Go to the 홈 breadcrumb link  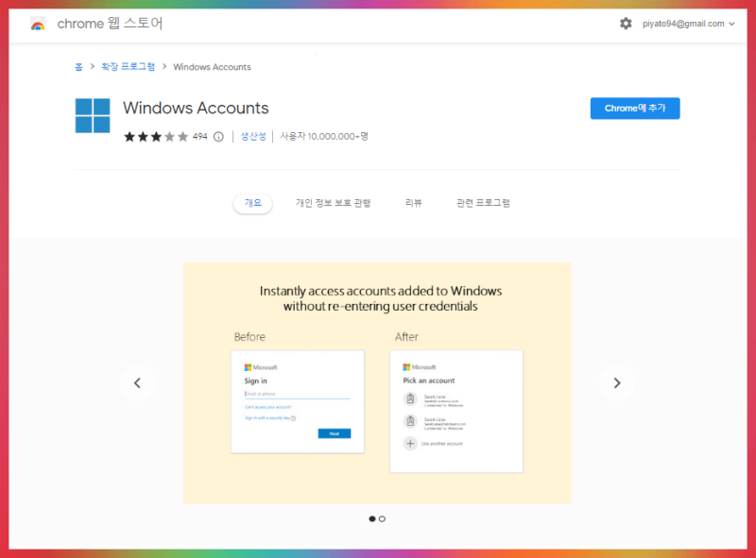click(x=78, y=67)
